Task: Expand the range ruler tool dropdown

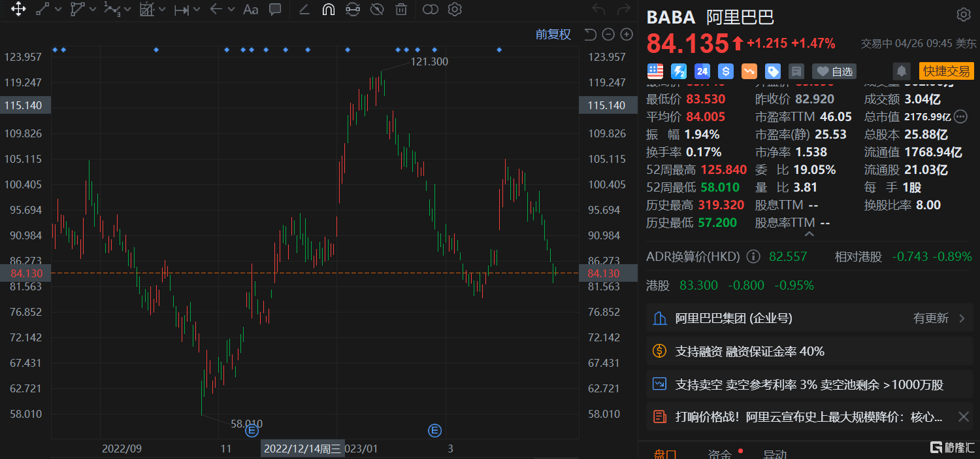Action: [197, 9]
